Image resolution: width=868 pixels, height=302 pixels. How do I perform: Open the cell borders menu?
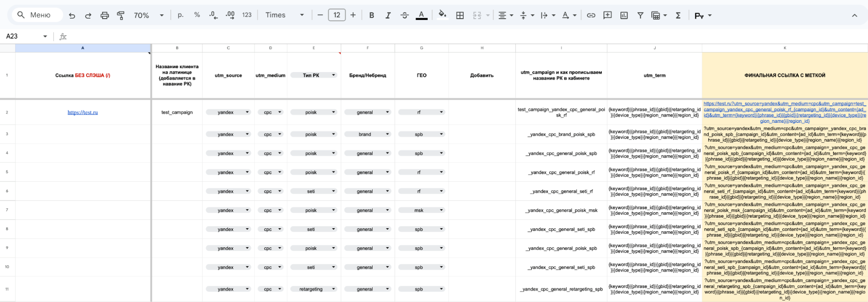[460, 15]
